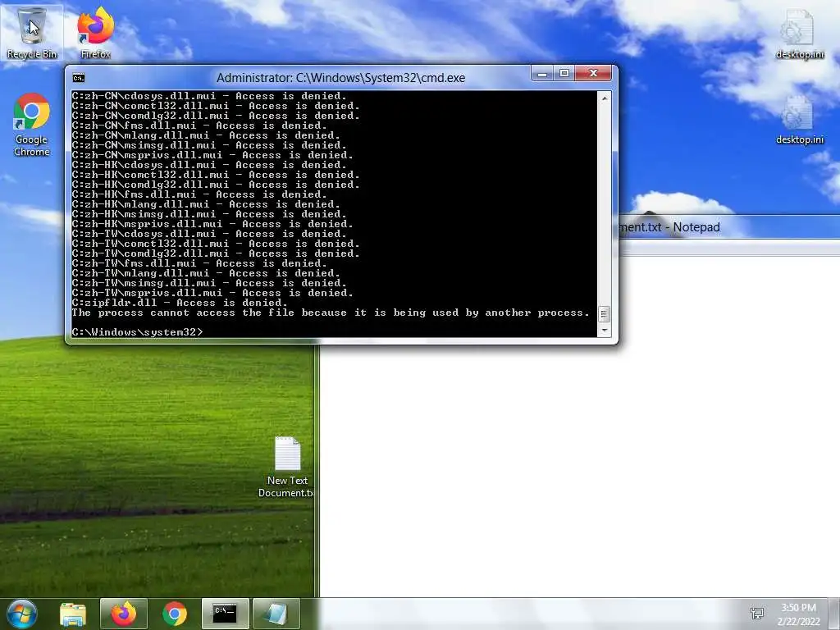The image size is (840, 630).
Task: Click the 'process cannot access the file' line
Action: (x=331, y=313)
